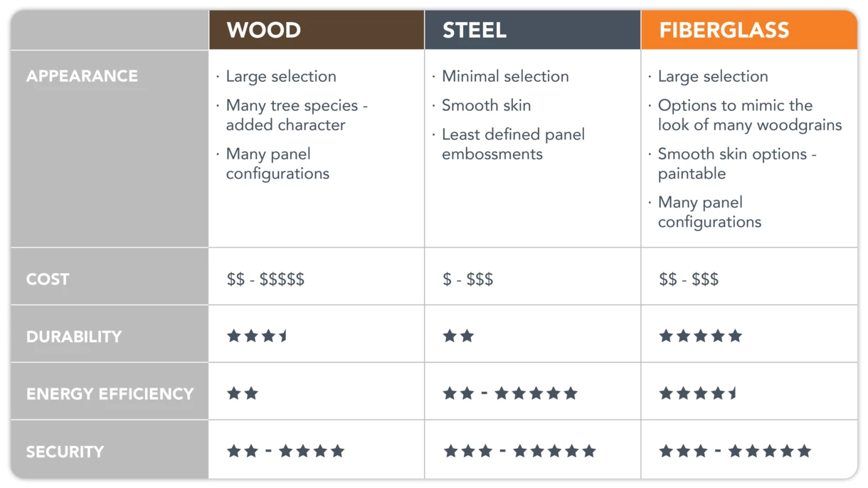Click the DURABILITY row label
Image resolution: width=868 pixels, height=488 pixels.
74,336
